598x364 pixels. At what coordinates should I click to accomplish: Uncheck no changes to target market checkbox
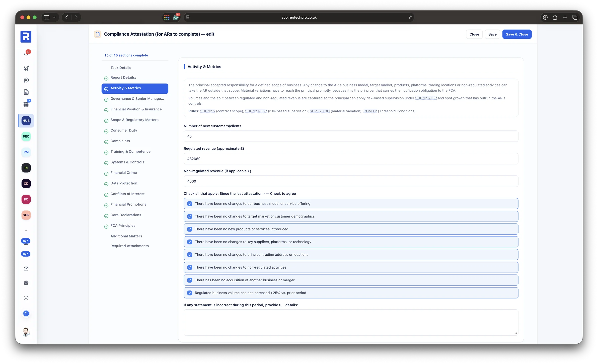pos(190,216)
